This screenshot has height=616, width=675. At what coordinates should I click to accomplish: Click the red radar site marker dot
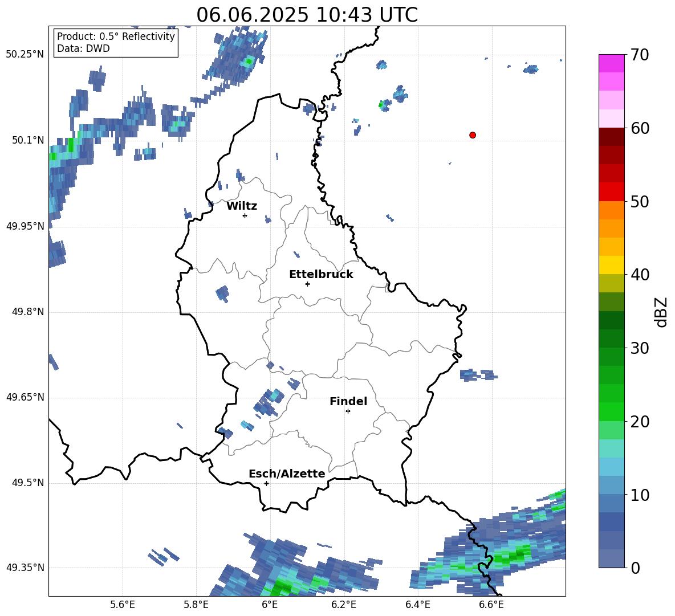point(473,135)
